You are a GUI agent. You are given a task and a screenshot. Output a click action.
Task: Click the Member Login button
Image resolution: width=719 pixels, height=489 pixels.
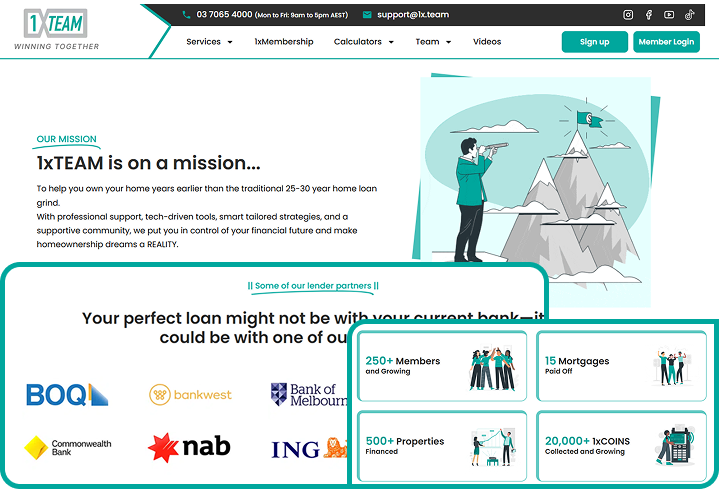point(666,42)
